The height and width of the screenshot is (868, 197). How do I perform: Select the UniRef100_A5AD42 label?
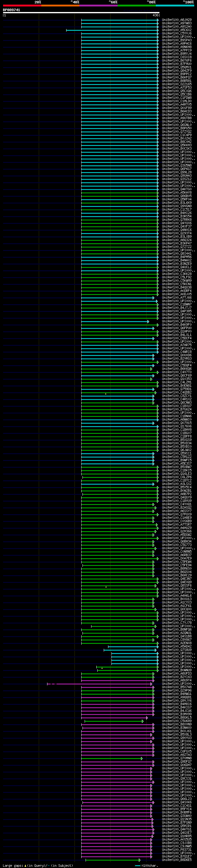(x=177, y=646)
